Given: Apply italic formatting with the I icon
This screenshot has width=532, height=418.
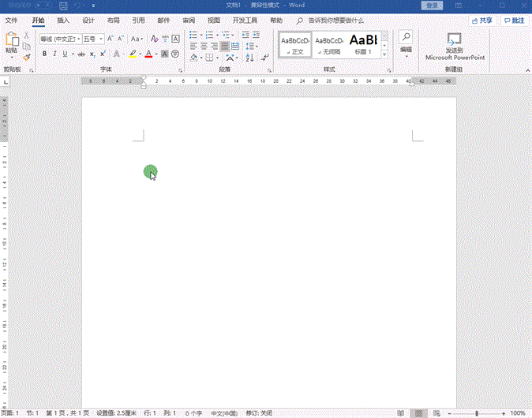Looking at the screenshot, I should click(x=54, y=54).
